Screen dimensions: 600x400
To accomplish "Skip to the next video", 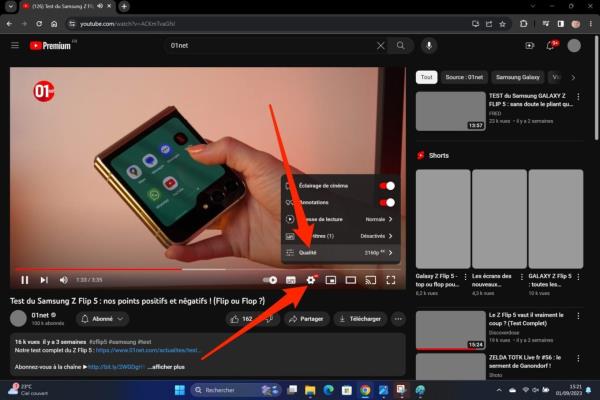I will (44, 280).
